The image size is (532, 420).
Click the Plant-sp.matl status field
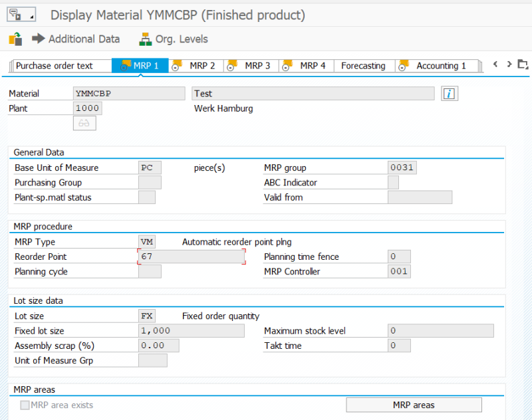[x=147, y=197]
